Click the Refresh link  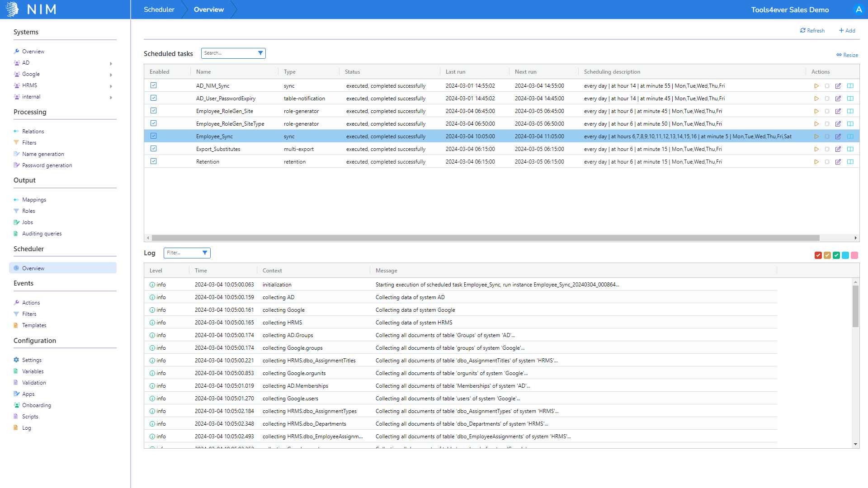pos(812,31)
